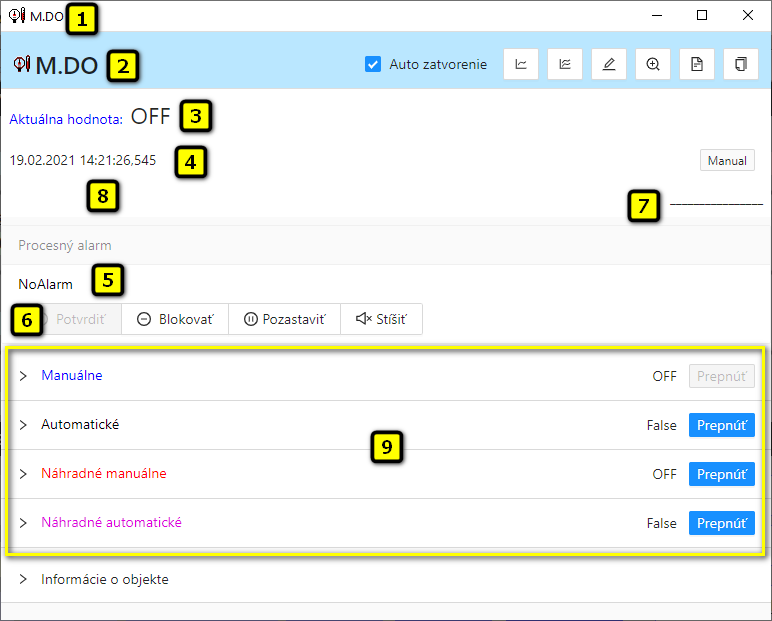Open the single-line graph icon
This screenshot has height=621, width=772.
tap(521, 64)
